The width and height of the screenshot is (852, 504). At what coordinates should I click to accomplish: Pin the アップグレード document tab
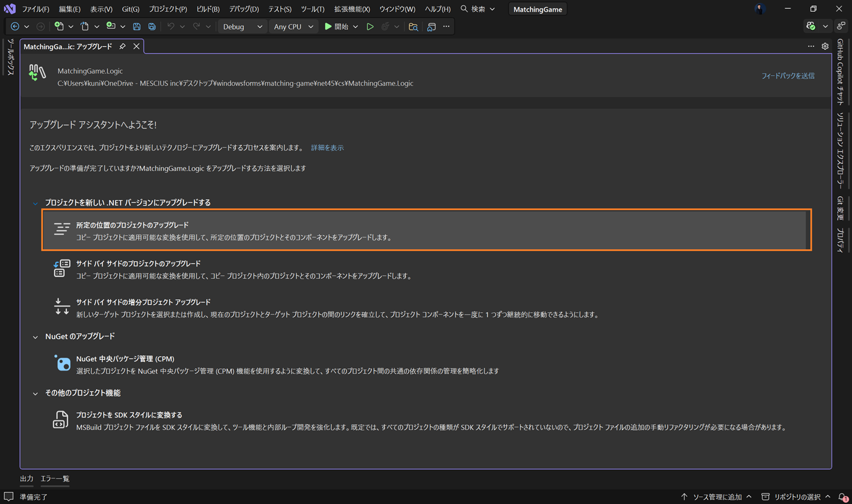point(123,46)
